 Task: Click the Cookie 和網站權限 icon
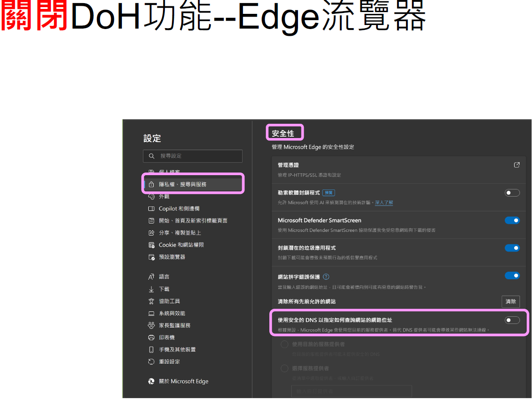tap(151, 245)
